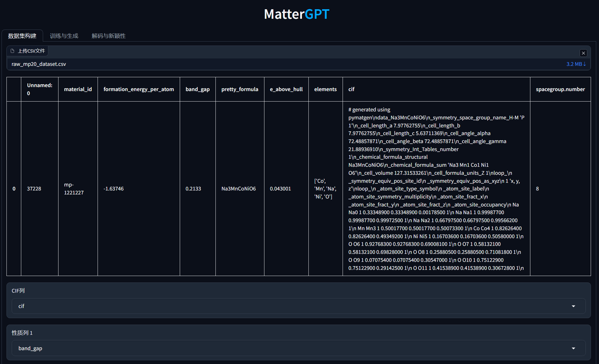Screen dimensions: 599x364
Task: Click the material_id column header
Action: coord(78,89)
